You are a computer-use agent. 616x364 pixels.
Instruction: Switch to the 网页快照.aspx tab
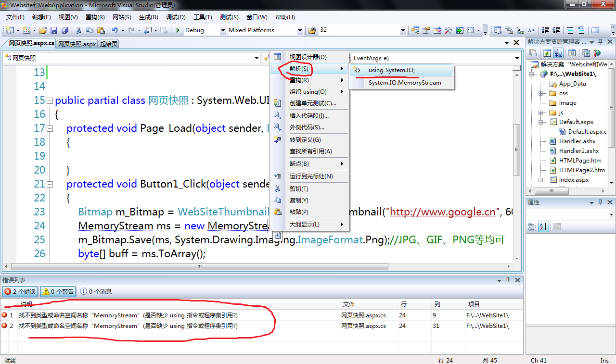[77, 44]
